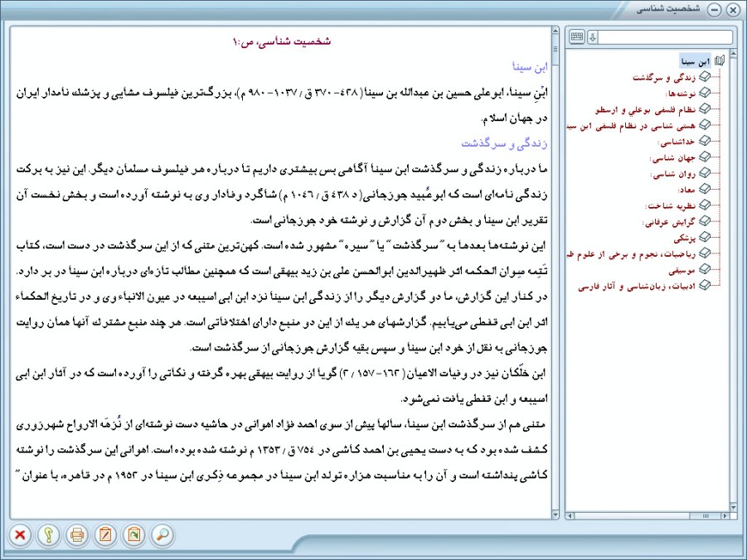Click the printer icon to print text
Viewport: 747px width, 560px height.
[77, 534]
